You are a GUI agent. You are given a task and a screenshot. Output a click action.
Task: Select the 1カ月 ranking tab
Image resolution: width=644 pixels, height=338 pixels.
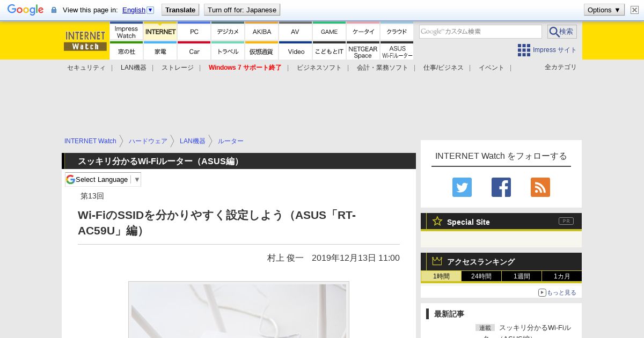pyautogui.click(x=562, y=276)
